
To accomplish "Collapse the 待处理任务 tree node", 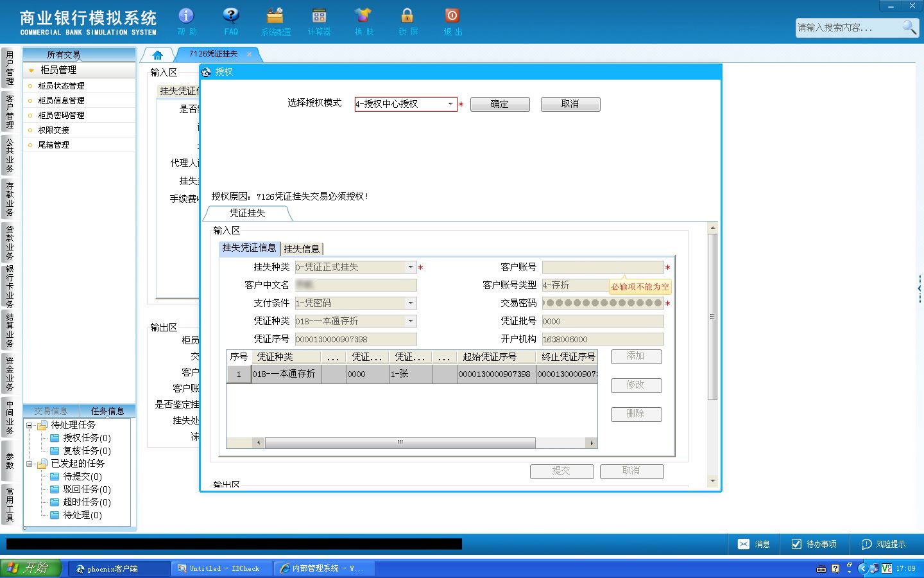I will [x=29, y=425].
